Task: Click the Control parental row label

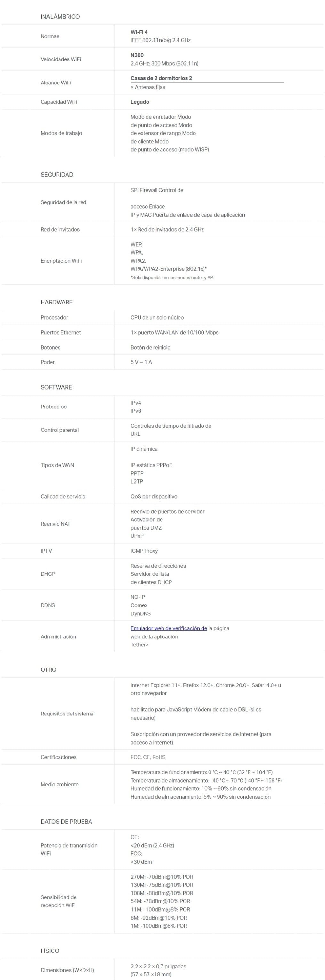Action: 60,430
